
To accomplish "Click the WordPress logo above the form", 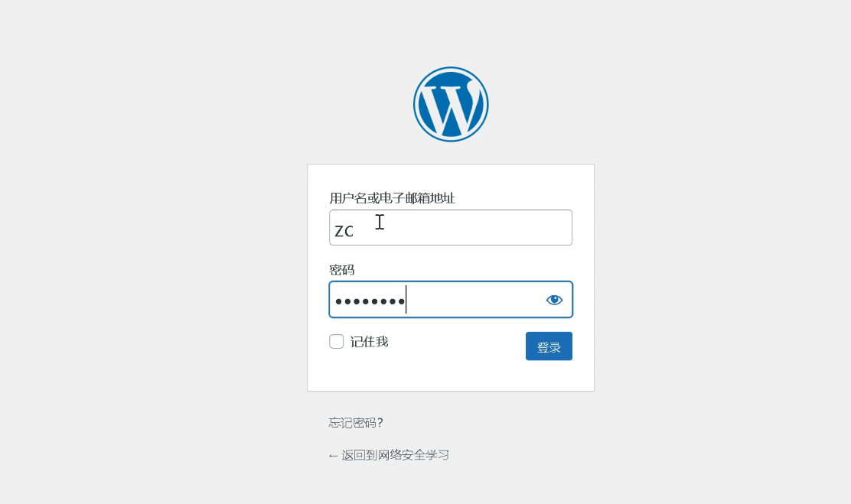I will point(451,104).
